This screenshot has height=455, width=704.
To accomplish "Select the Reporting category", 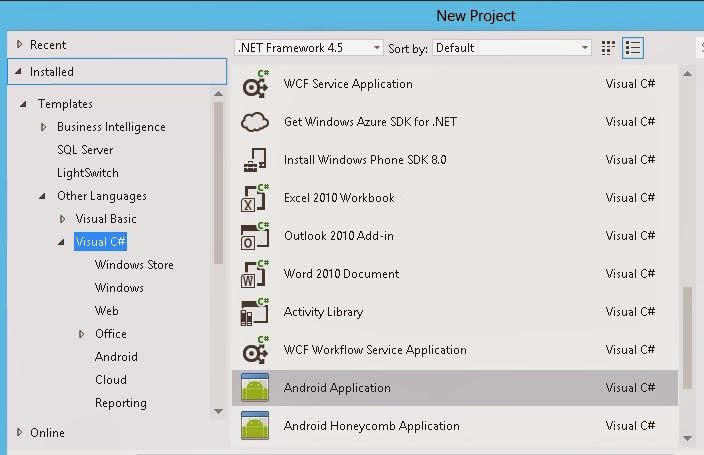I will [x=120, y=403].
